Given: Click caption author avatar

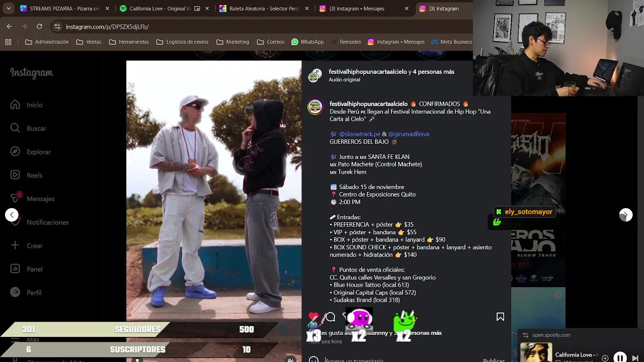Looking at the screenshot, I should (315, 107).
